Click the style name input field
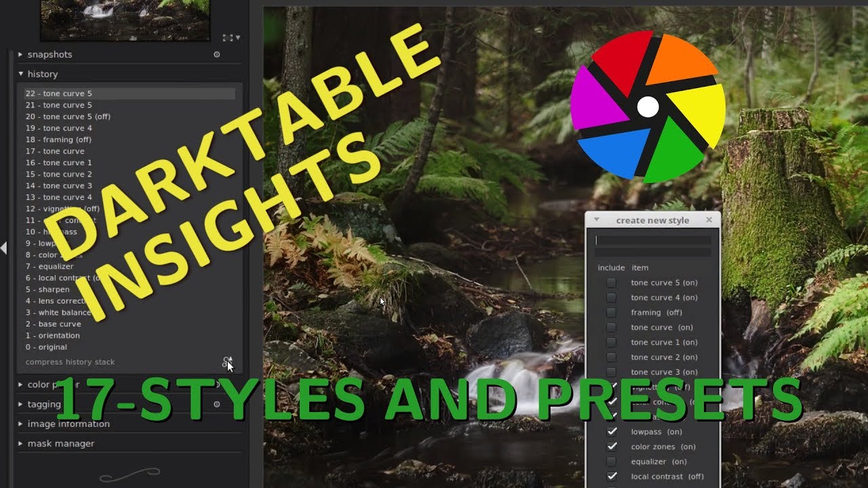Viewport: 868px width, 488px height. pyautogui.click(x=653, y=240)
